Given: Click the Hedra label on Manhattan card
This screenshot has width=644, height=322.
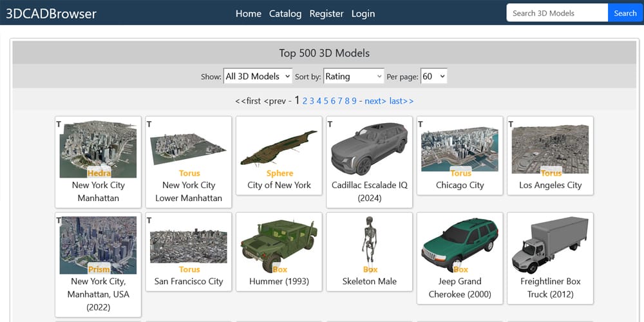Looking at the screenshot, I should (99, 173).
